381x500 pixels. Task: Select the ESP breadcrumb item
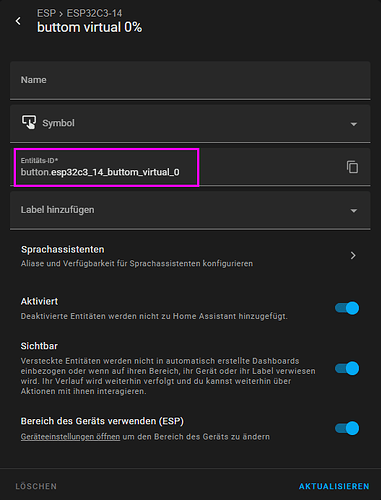tap(46, 13)
